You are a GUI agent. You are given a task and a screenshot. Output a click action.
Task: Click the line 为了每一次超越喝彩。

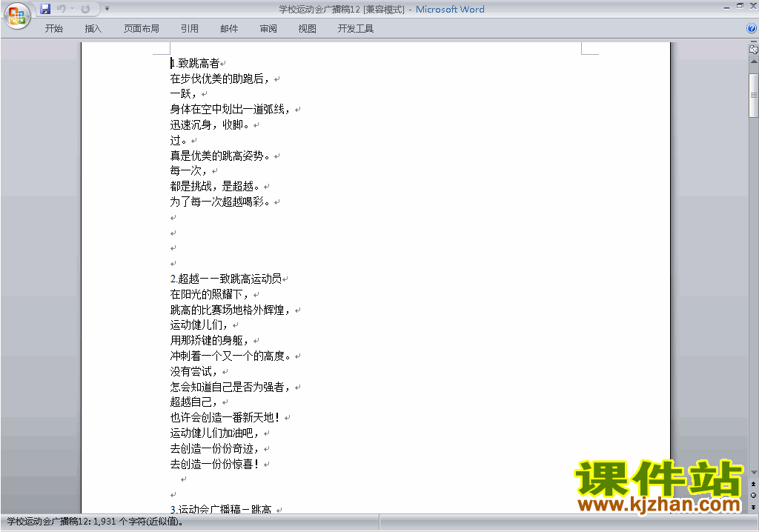tap(219, 202)
